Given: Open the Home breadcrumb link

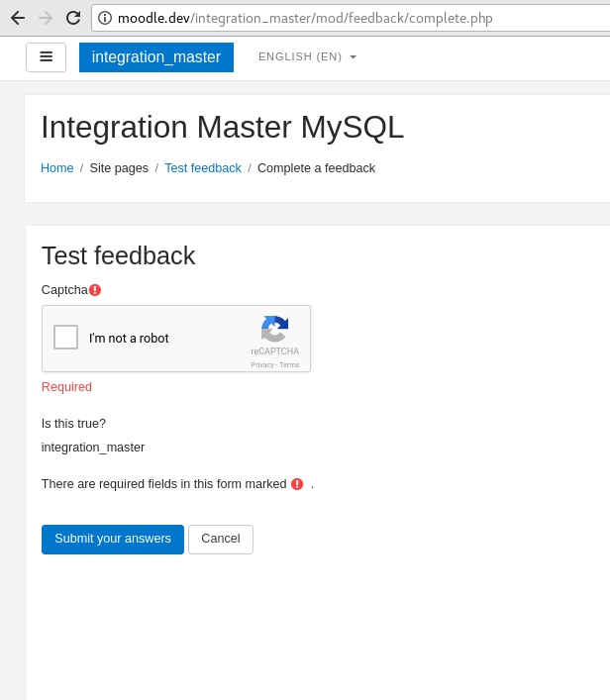Looking at the screenshot, I should [x=57, y=168].
